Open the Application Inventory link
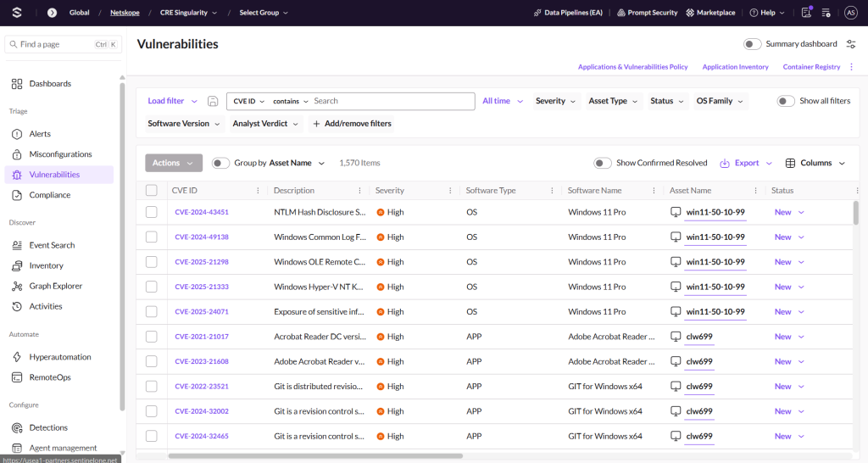 735,66
